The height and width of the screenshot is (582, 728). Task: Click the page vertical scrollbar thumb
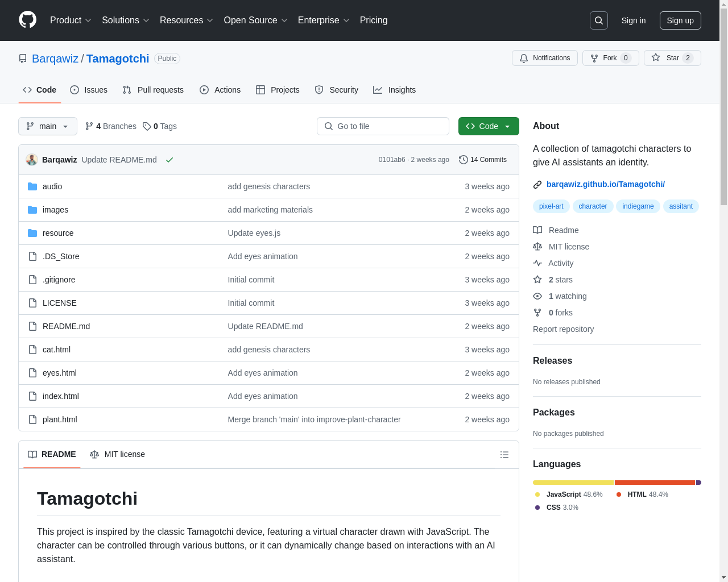coord(723,107)
